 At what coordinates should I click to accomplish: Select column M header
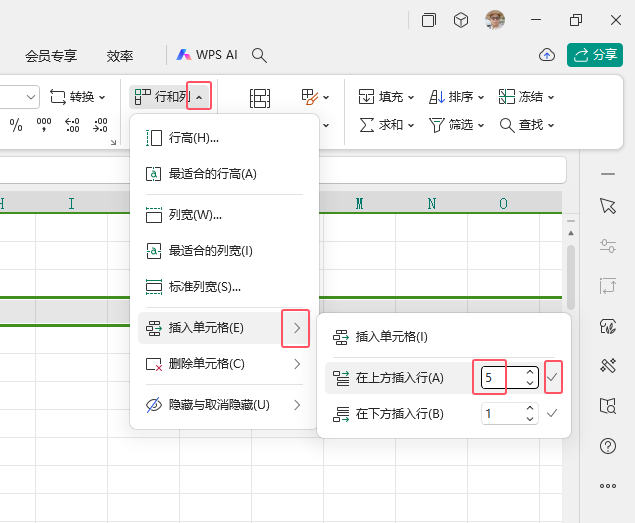359,203
